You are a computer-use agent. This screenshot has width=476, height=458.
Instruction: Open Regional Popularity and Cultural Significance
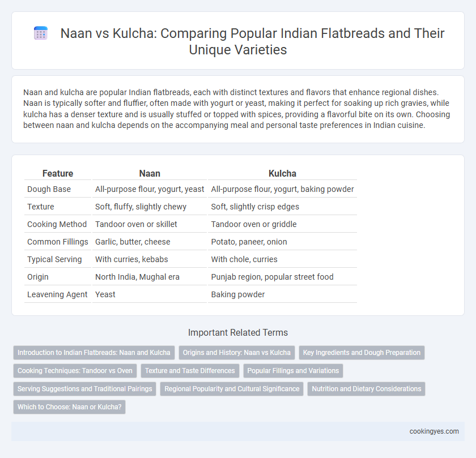pyautogui.click(x=232, y=389)
